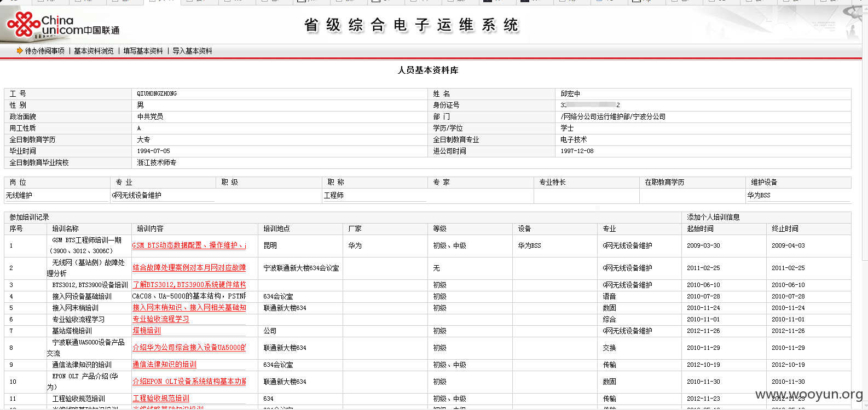Image resolution: width=868 pixels, height=410 pixels.
Task: Open 待办待阅事项 menu item
Action: [x=45, y=51]
